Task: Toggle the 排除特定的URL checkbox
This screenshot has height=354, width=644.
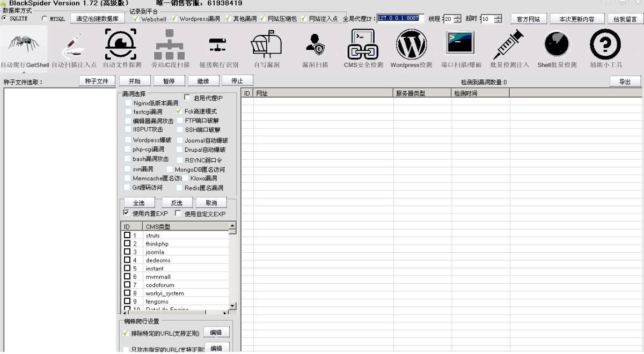Action: [x=126, y=333]
